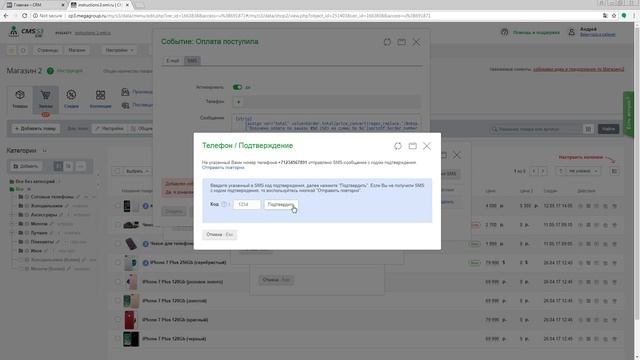Screen dimensions: 640x360
Task: Tick checkbox for iPhone 7 Plus 128Gb (красный)
Action: tap(118, 320)
